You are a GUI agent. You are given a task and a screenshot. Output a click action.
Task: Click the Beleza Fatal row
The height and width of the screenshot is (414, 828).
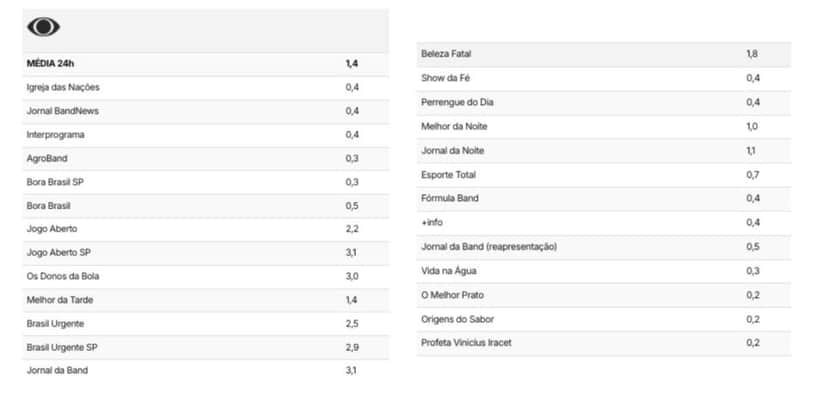604,54
